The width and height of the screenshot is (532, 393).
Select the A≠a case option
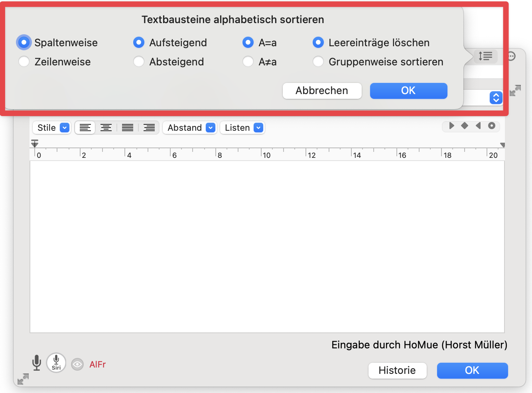[248, 61]
